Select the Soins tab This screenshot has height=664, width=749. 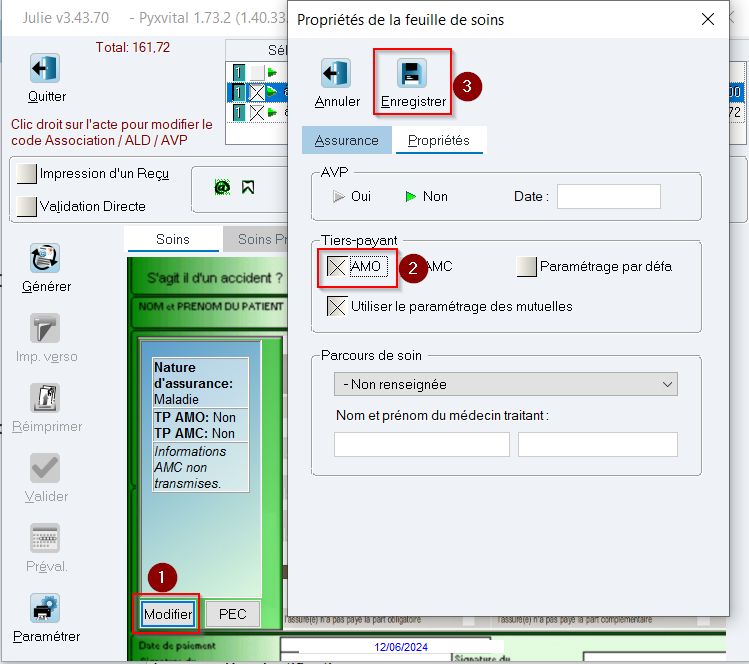[173, 239]
